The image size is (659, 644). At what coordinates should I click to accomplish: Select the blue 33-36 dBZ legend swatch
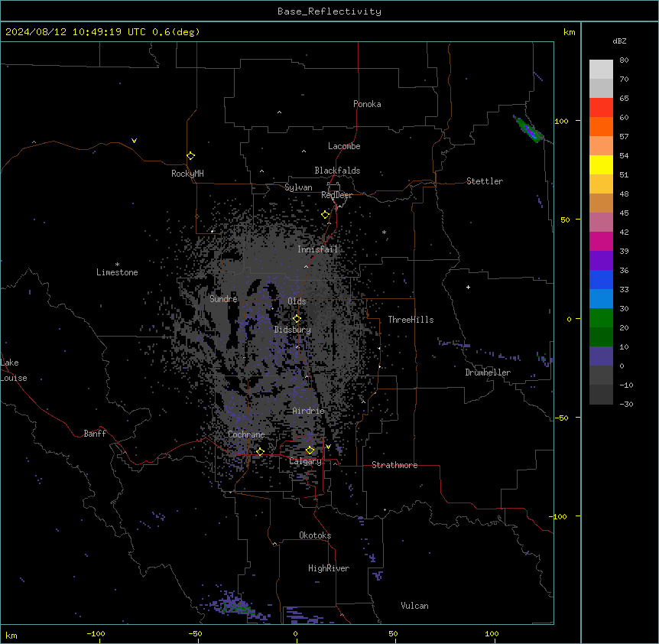click(601, 279)
